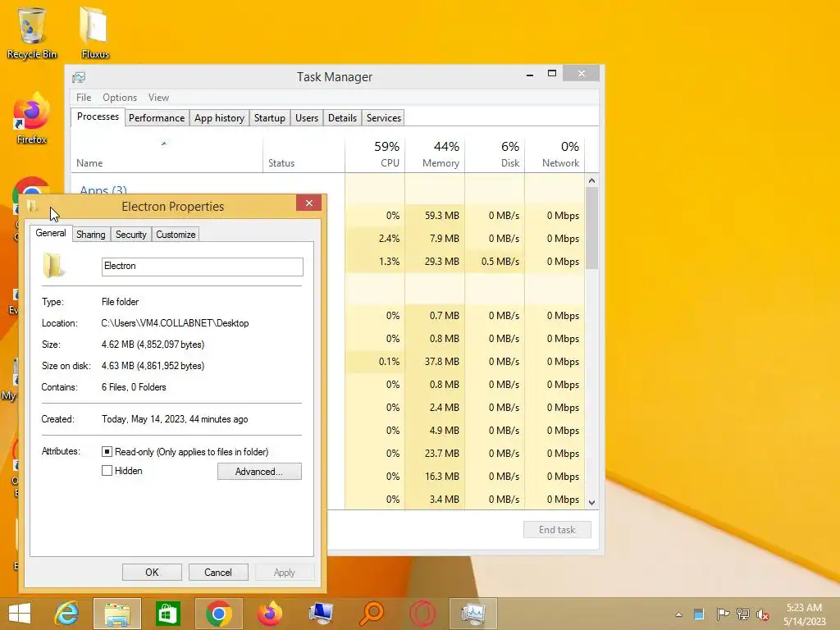The image size is (840, 630).
Task: Check the Hidden attribute checkbox
Action: point(107,471)
